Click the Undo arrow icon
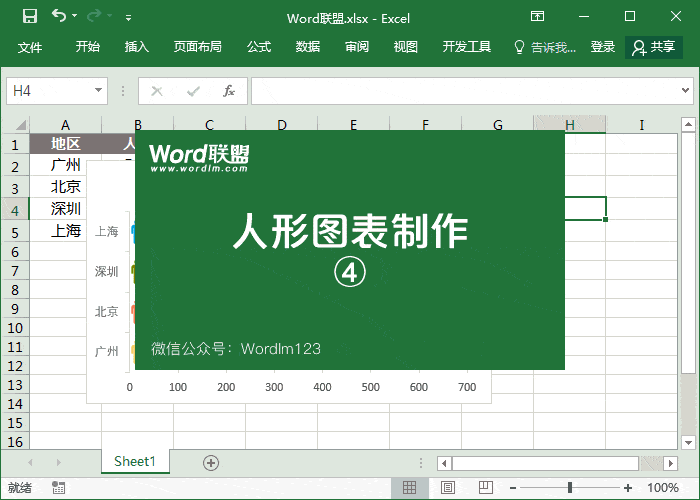 coord(58,16)
